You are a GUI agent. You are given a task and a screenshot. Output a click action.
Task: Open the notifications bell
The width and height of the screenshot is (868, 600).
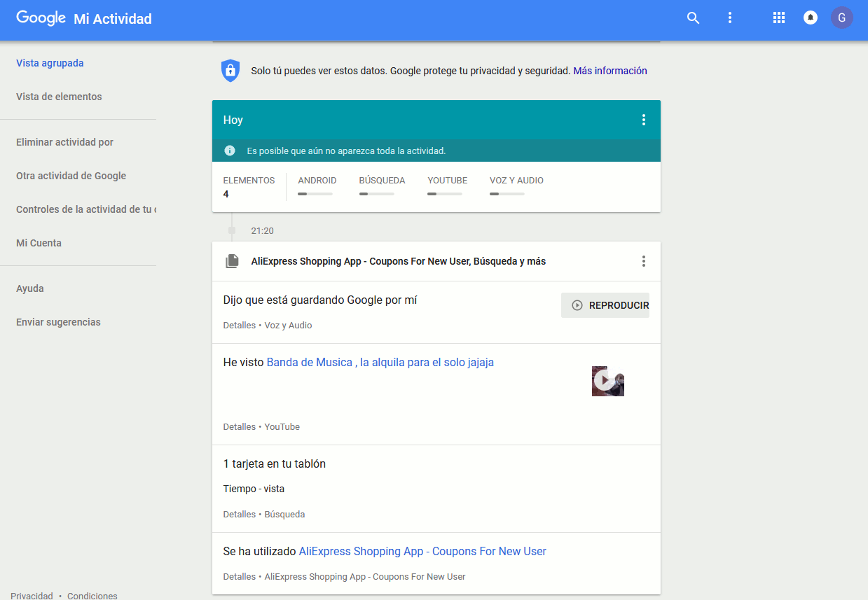[811, 18]
